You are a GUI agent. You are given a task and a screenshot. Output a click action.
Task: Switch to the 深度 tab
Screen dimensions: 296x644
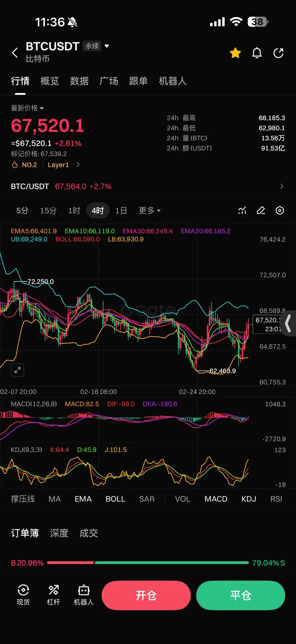coord(59,533)
